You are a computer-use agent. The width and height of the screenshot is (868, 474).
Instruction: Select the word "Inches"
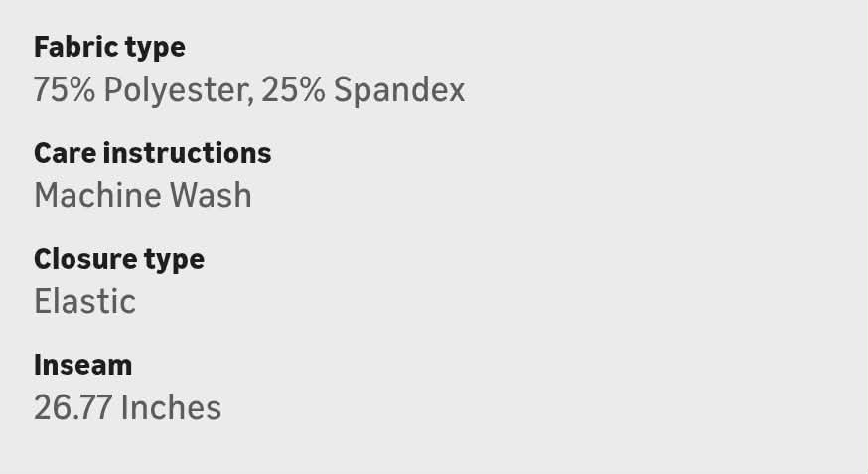click(x=171, y=407)
